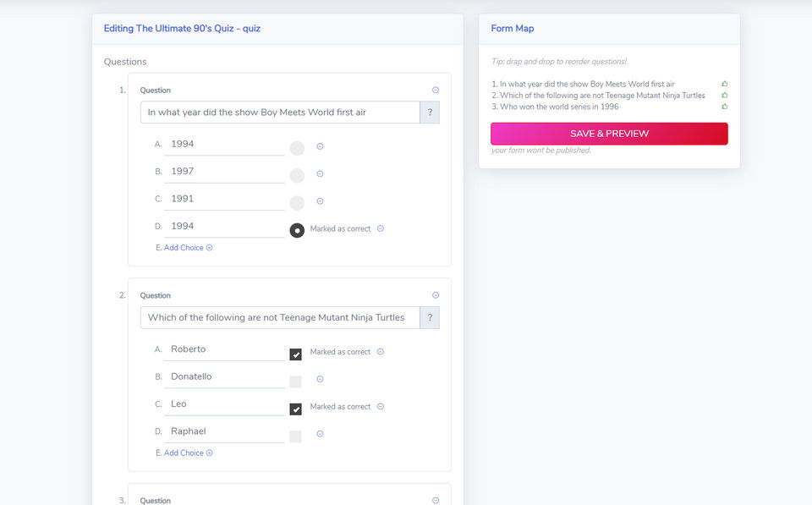Edit the Donatello choice text

[x=224, y=377]
